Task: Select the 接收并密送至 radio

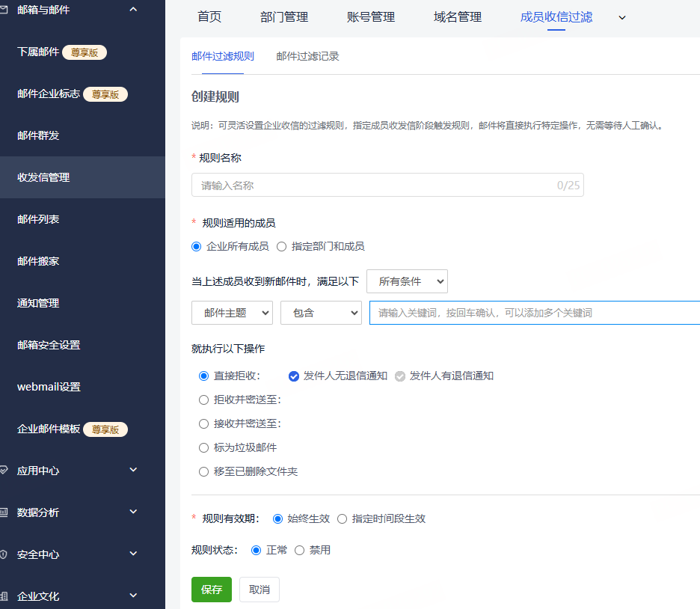Action: click(203, 423)
